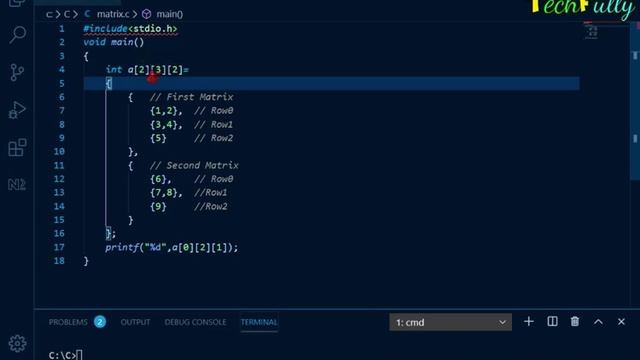Click line number 17 in the gutter
Screen dimensions: 640x360
tap(59, 247)
